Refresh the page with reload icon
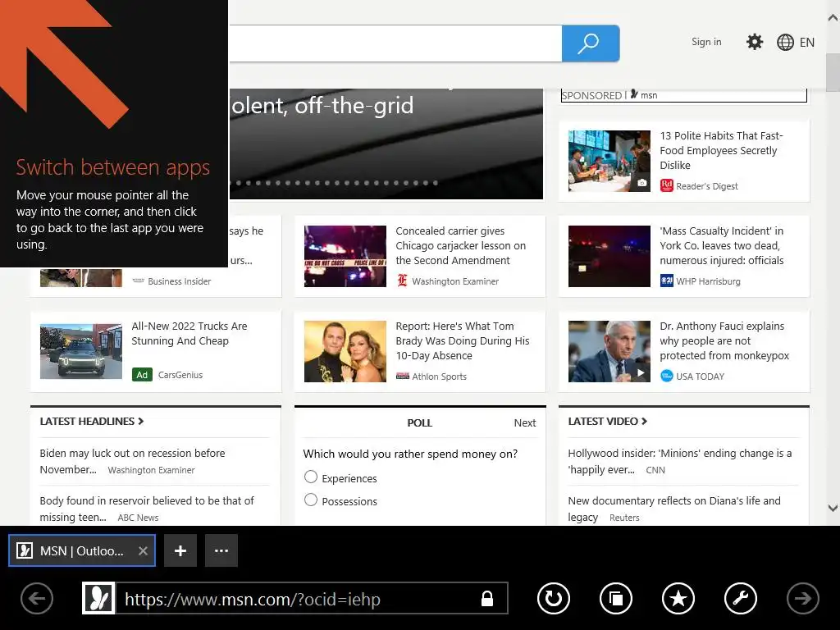 [x=554, y=598]
